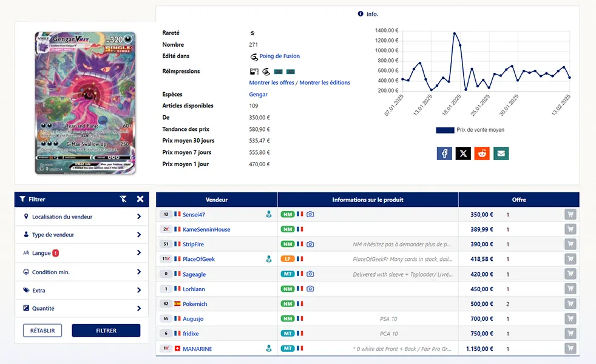The width and height of the screenshot is (596, 364).
Task: View Sensei47's card photo via camera icon
Action: (310, 214)
